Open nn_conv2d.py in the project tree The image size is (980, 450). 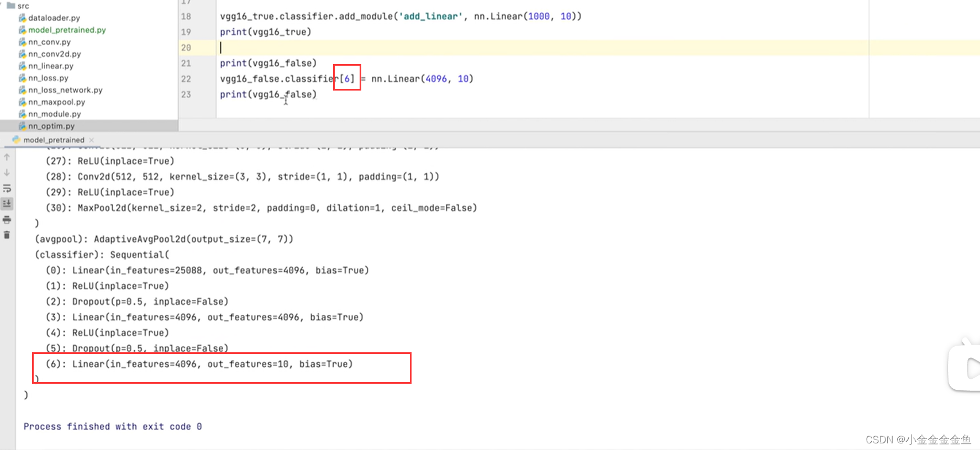(55, 54)
